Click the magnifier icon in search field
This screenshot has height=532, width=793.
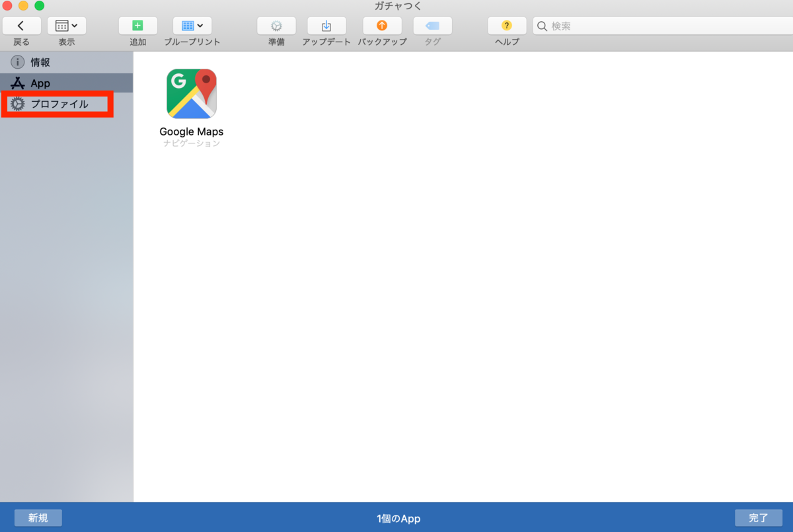pyautogui.click(x=542, y=26)
